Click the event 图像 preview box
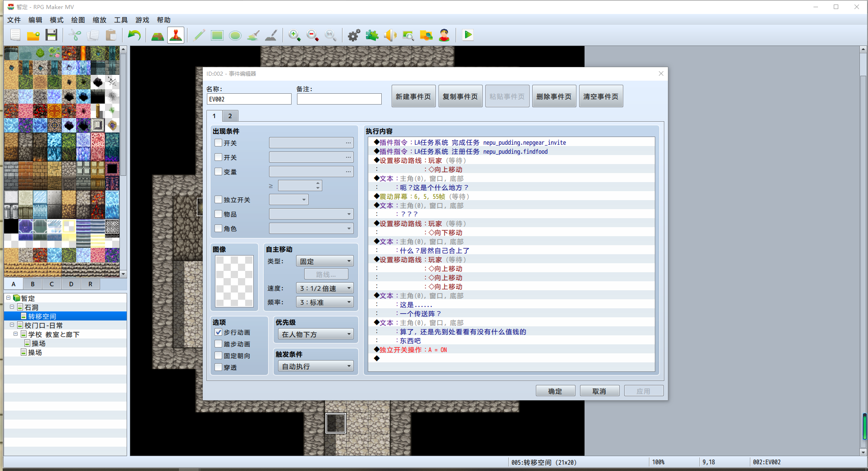Image resolution: width=868 pixels, height=471 pixels. click(234, 281)
